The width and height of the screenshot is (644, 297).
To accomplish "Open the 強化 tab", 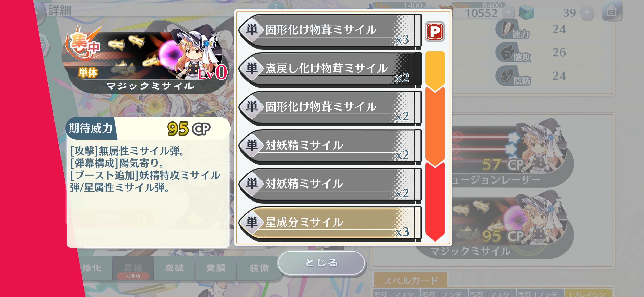I will click(x=92, y=268).
